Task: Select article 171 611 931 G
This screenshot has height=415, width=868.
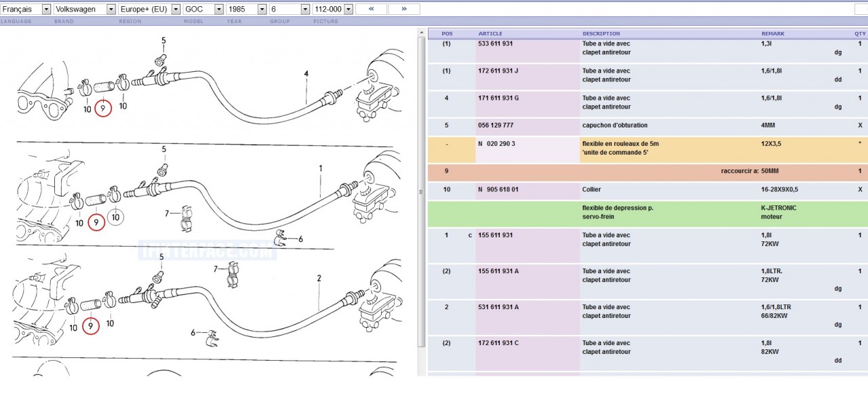Action: (x=498, y=98)
